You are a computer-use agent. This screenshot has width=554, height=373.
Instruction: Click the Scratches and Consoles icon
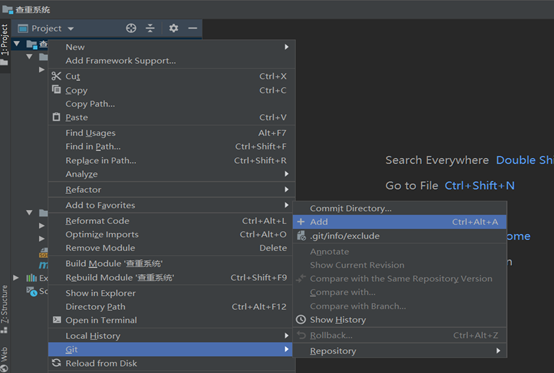[x=31, y=291]
